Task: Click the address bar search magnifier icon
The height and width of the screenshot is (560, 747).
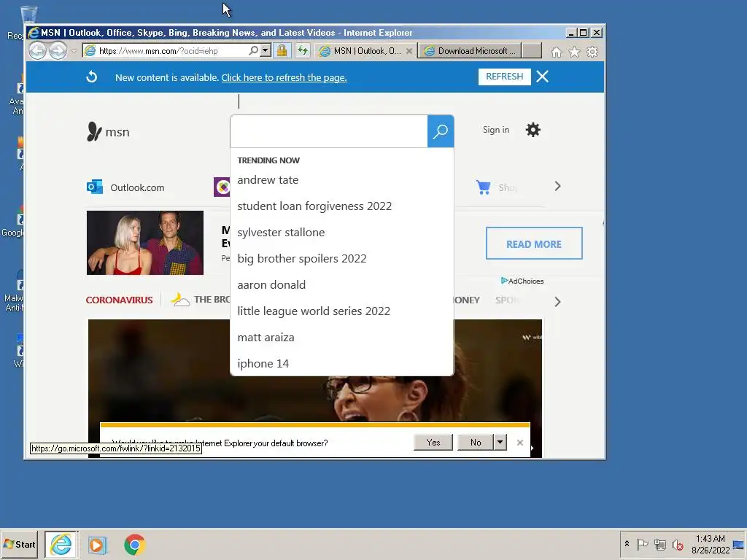Action: (253, 50)
